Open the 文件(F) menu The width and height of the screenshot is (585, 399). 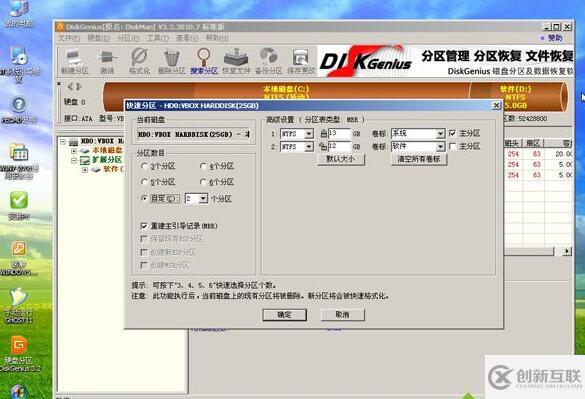[x=69, y=38]
